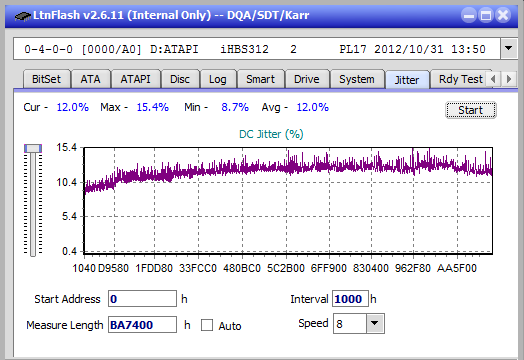
Task: Click the Avg value 12.0%
Action: [x=312, y=107]
